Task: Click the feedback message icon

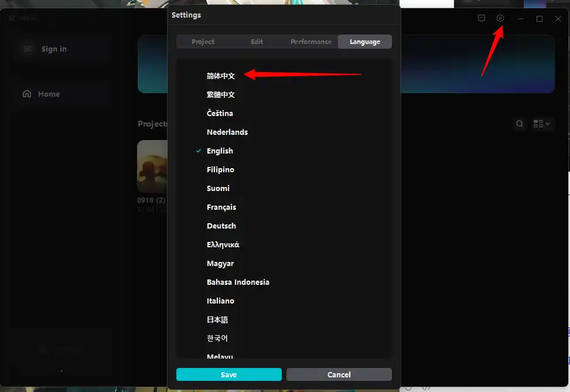Action: coord(482,18)
